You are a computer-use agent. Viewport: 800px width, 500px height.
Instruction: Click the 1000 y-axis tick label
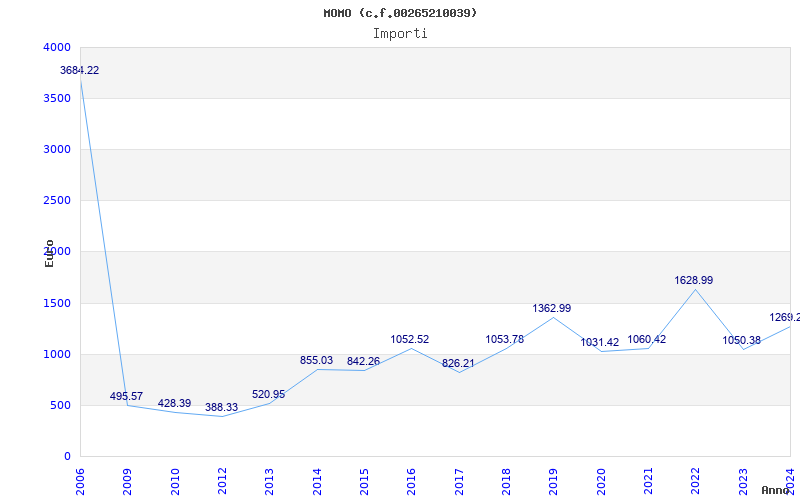click(x=57, y=355)
